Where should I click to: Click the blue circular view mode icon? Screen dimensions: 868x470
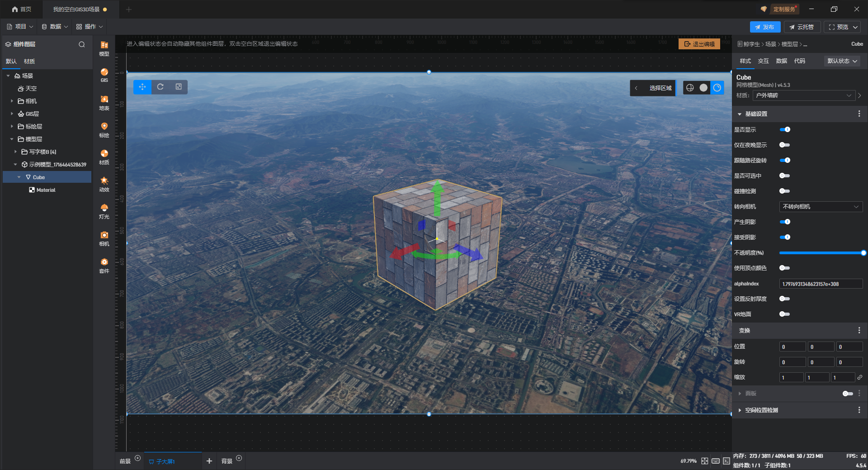coord(717,88)
